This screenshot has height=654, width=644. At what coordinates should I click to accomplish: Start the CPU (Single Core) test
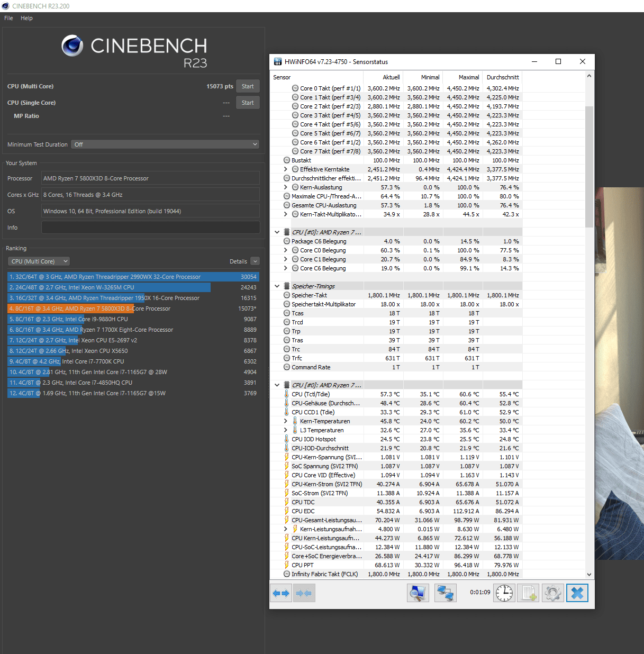[x=248, y=103]
